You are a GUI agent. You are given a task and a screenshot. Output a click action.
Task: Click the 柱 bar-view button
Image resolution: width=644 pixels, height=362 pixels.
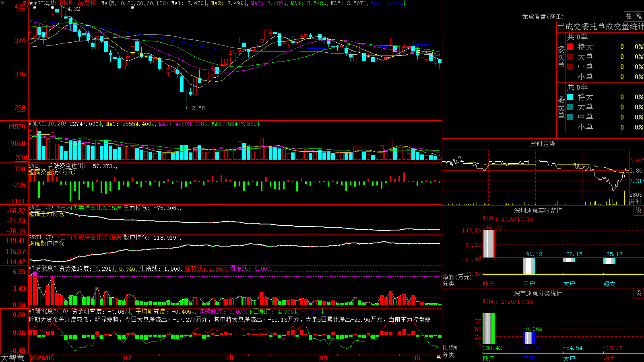pos(629,16)
